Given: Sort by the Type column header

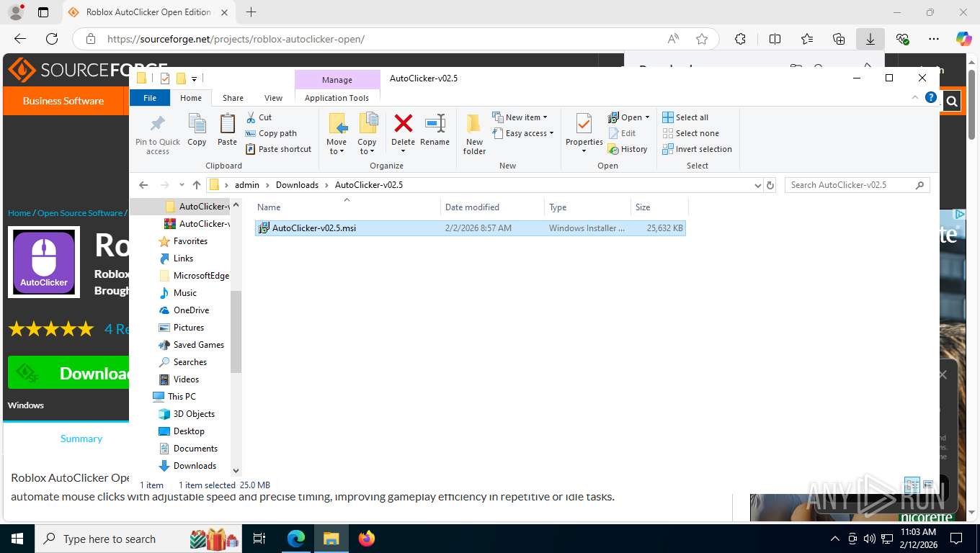Looking at the screenshot, I should click(587, 207).
